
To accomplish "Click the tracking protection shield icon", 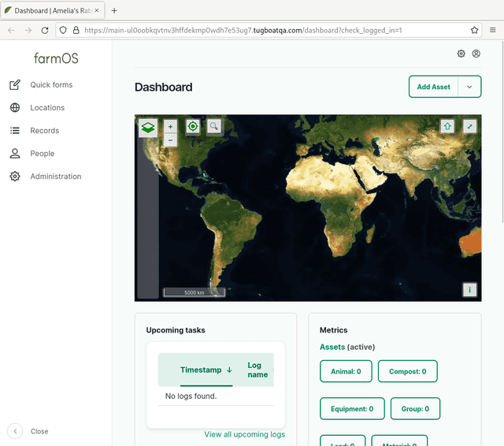I will click(x=63, y=30).
